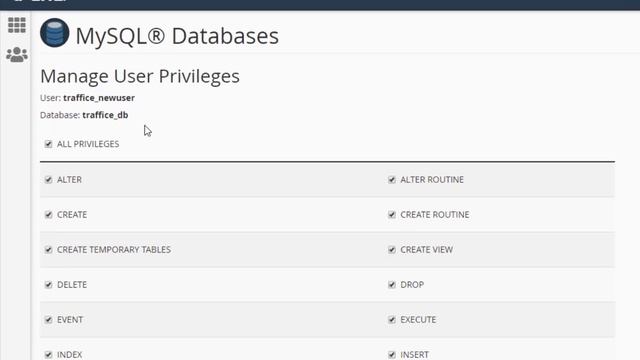This screenshot has width=640, height=360.
Task: Uncheck the EVENT privilege checkbox
Action: point(49,320)
